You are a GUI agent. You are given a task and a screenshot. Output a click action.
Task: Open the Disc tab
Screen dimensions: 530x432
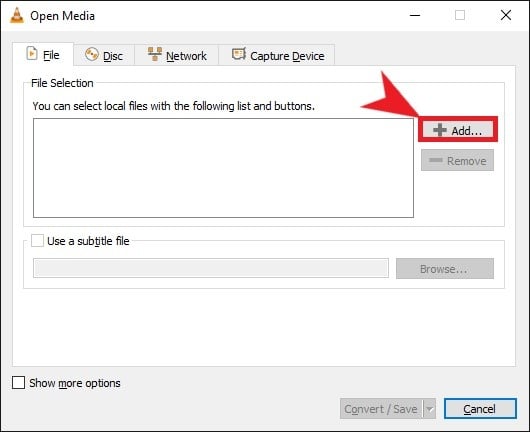[x=104, y=55]
